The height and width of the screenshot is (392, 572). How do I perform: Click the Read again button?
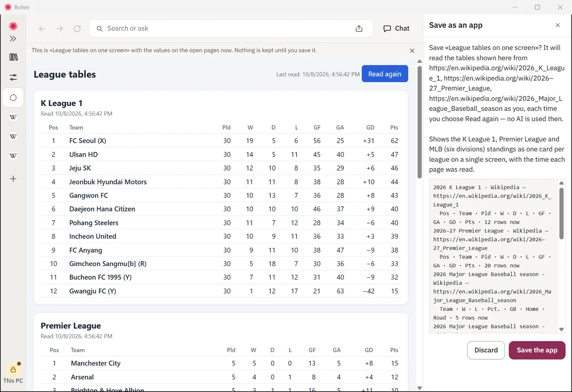click(385, 74)
